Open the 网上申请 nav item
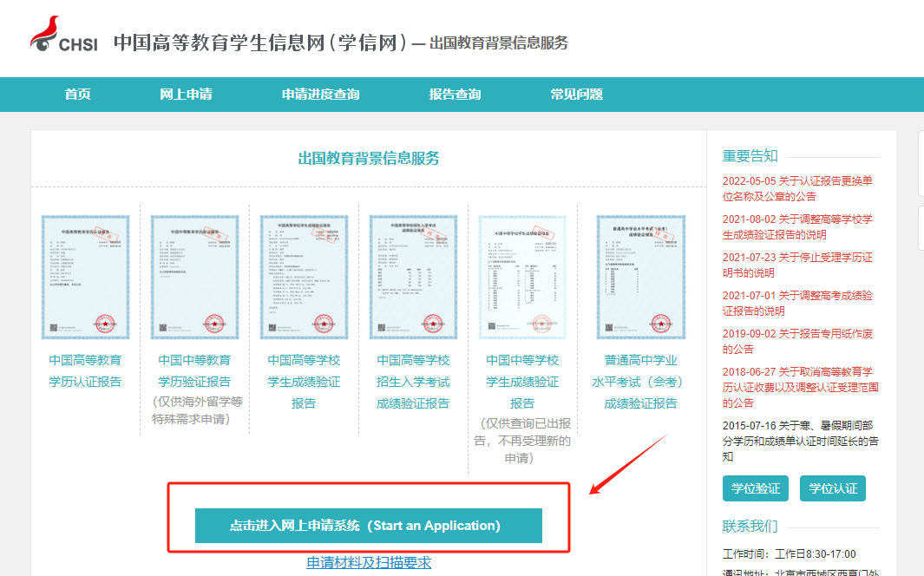 [x=187, y=95]
